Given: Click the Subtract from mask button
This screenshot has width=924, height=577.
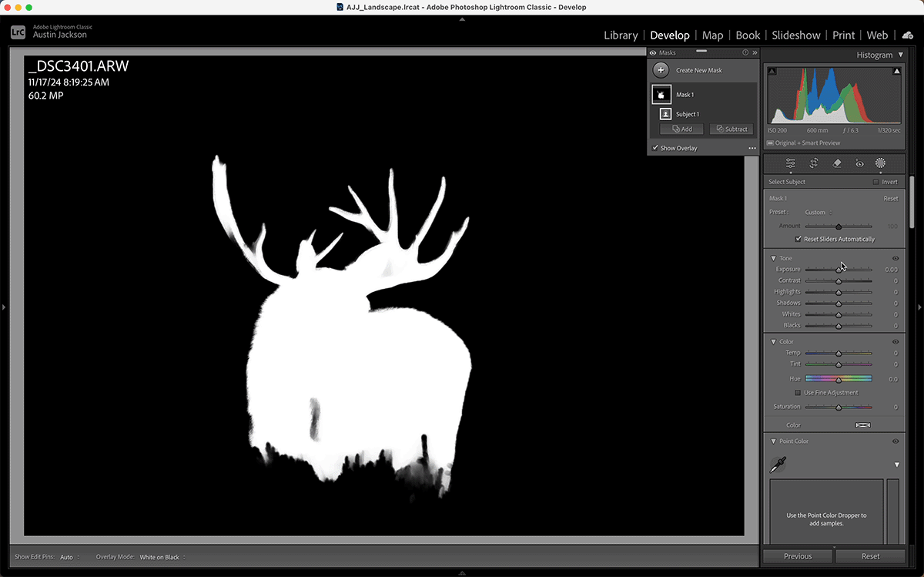Looking at the screenshot, I should coord(731,129).
